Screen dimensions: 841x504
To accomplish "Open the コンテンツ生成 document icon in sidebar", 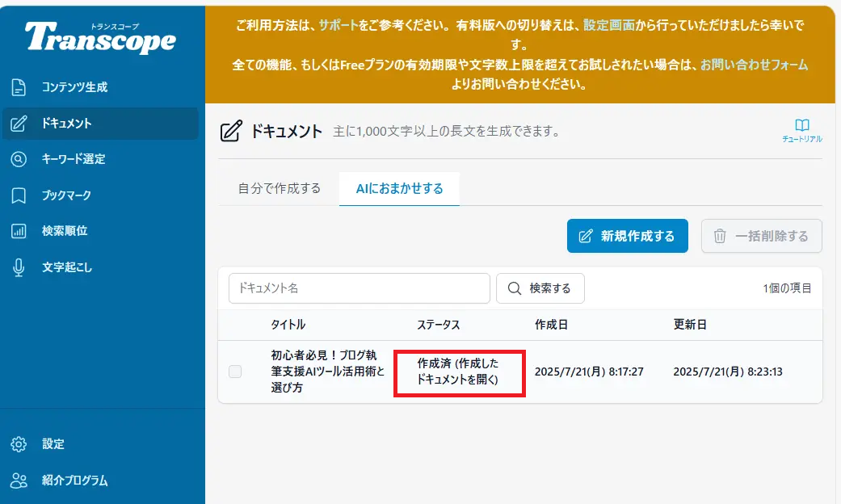I will [19, 87].
